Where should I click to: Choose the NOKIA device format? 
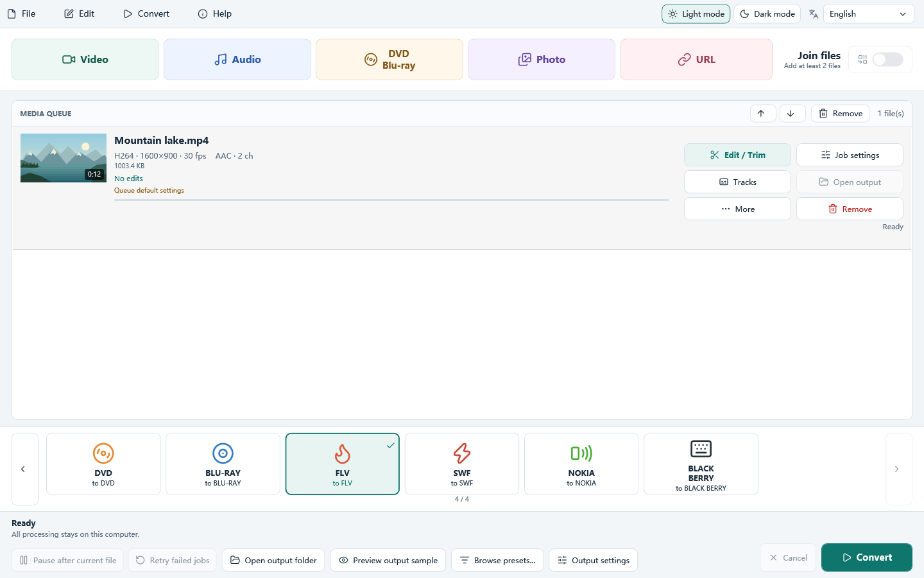pyautogui.click(x=581, y=464)
